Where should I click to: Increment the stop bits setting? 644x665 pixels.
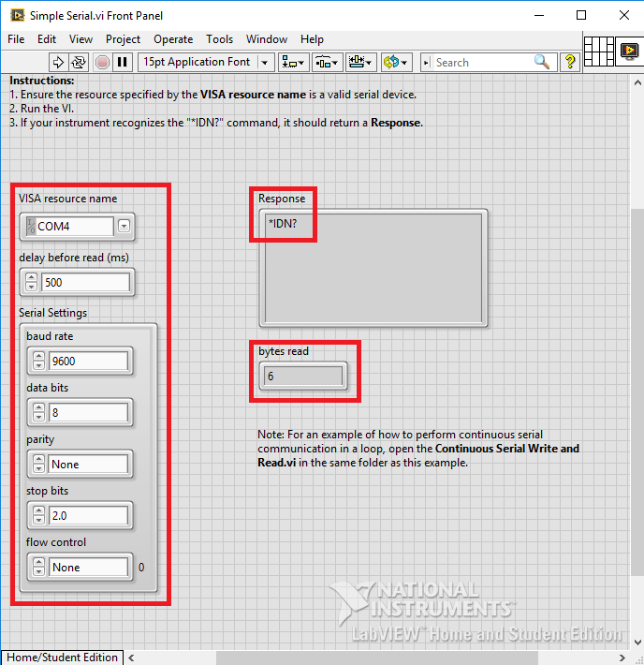38,510
